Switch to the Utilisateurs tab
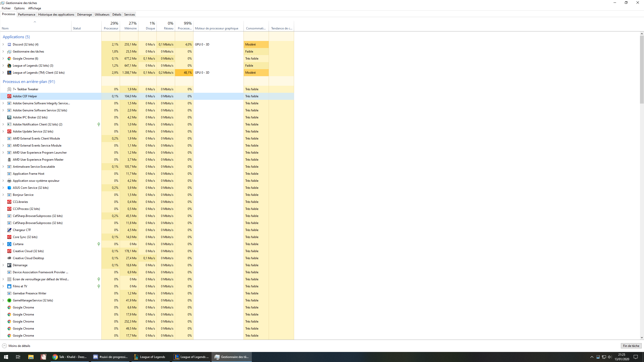This screenshot has height=362, width=644. tap(102, 15)
